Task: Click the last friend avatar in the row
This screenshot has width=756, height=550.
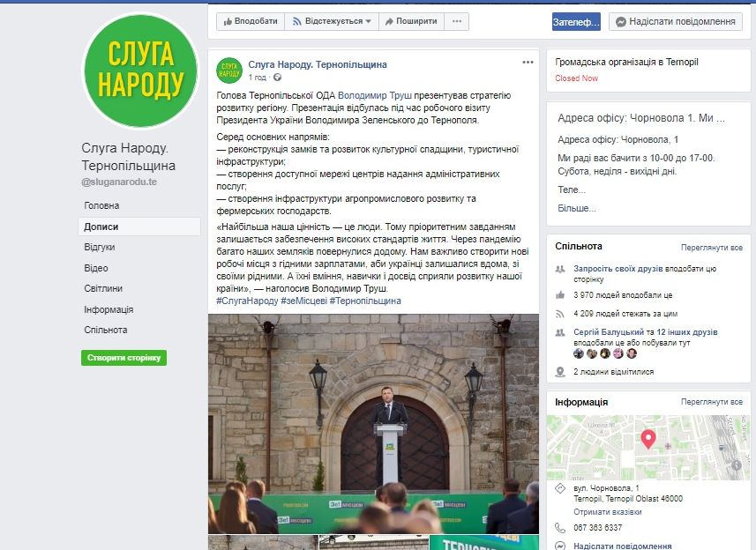Action: (631, 353)
